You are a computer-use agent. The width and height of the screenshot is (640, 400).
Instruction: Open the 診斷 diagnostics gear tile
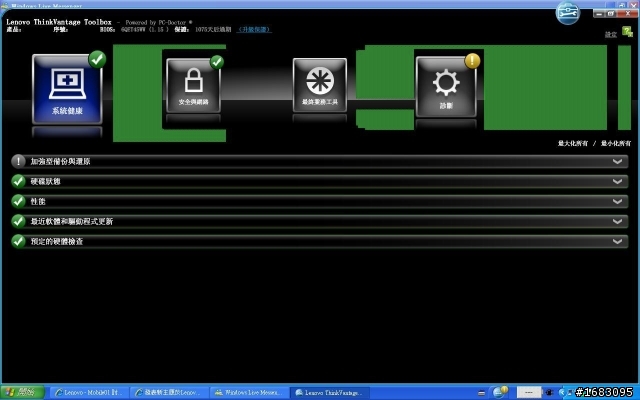[446, 87]
